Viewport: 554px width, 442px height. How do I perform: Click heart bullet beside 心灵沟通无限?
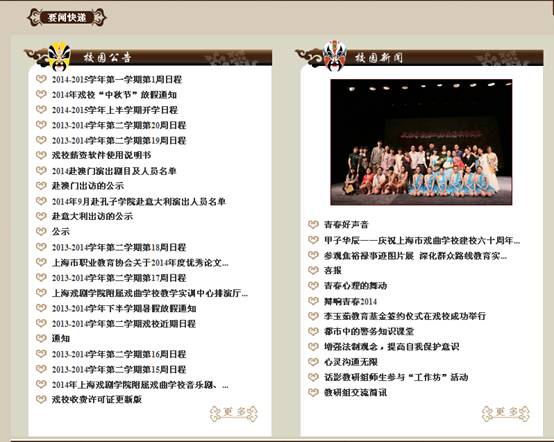(313, 362)
